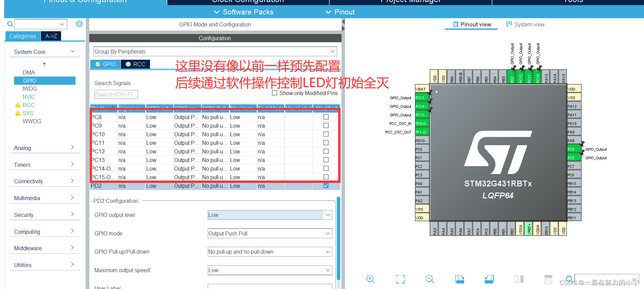Switch to the System view tab
The width and height of the screenshot is (644, 289).
pyautogui.click(x=525, y=24)
